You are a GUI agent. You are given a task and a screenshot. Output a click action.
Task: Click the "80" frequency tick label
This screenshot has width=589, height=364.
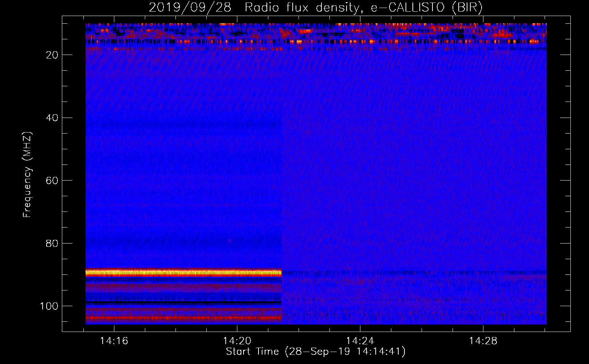52,244
